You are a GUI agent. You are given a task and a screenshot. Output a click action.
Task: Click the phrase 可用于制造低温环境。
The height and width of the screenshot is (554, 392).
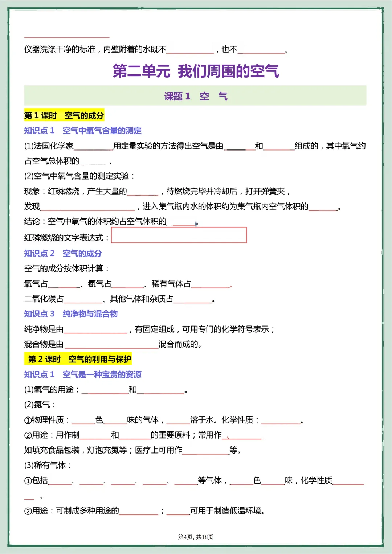[x=227, y=511]
